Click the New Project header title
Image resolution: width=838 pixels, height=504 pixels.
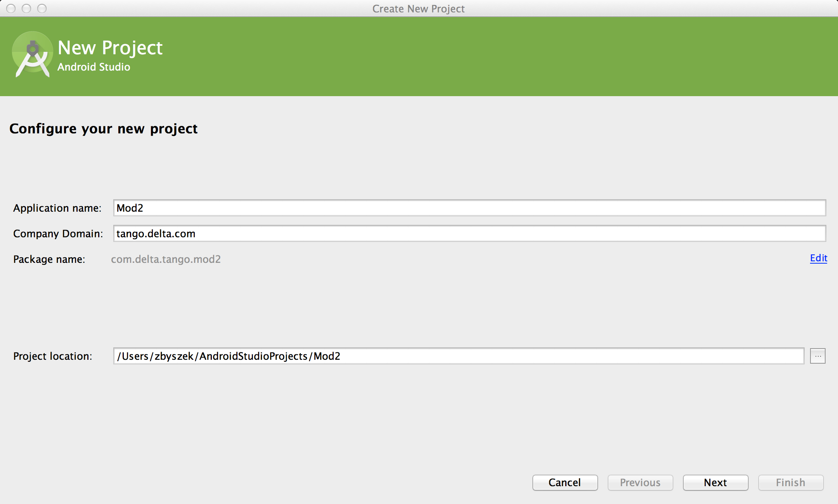[110, 48]
